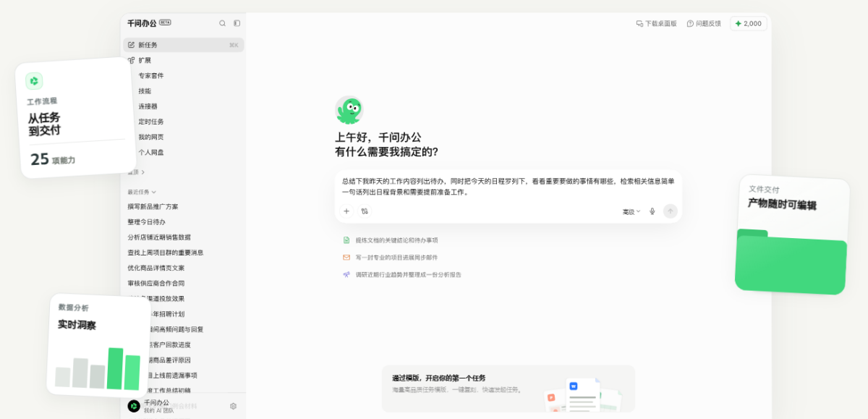Send the prompt with the arrow button
Viewport: 868px width, 419px height.
671,211
